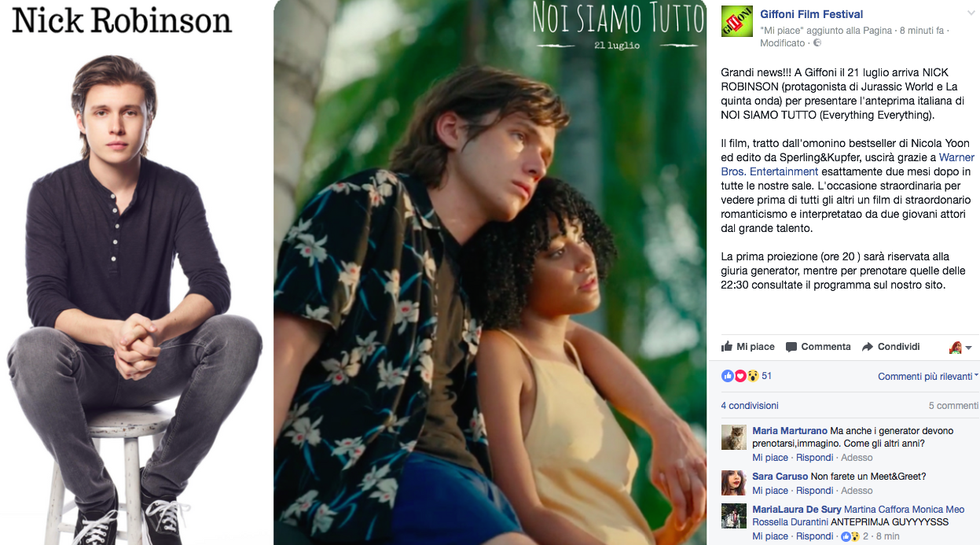980x545 pixels.
Task: Reply to Sara Caruso's comment
Action: (814, 491)
